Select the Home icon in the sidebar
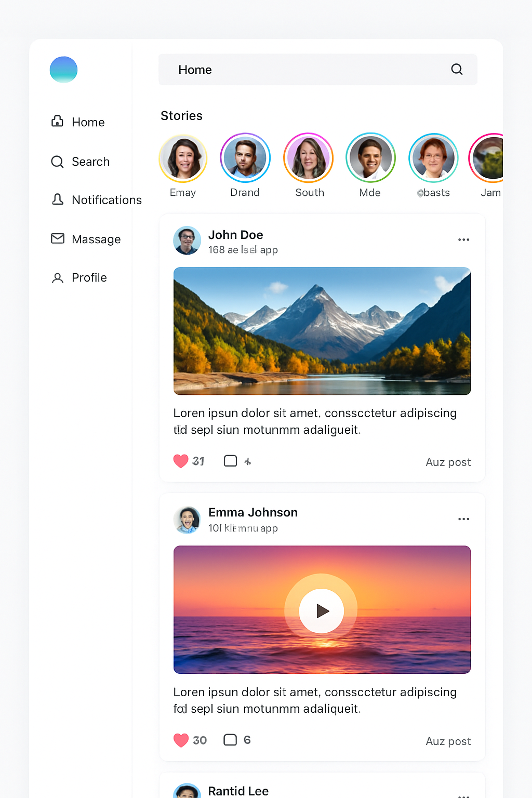This screenshot has width=532, height=798. click(x=57, y=122)
